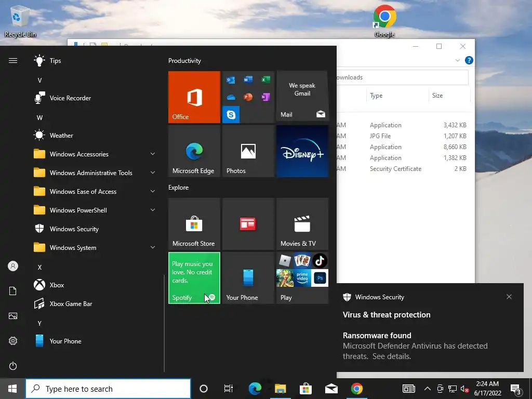
Task: Expand the File Explorer ribbon chevron
Action: pos(457,60)
